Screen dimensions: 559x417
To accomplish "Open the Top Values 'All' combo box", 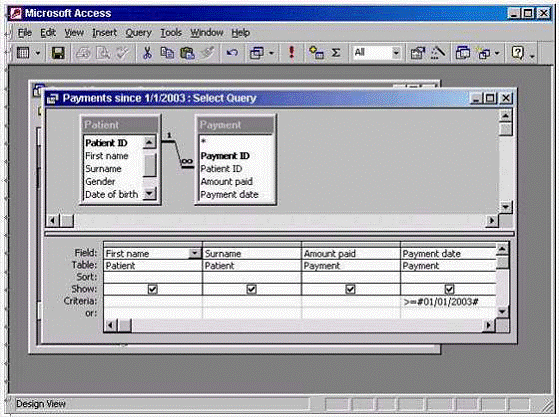I will tap(396, 53).
